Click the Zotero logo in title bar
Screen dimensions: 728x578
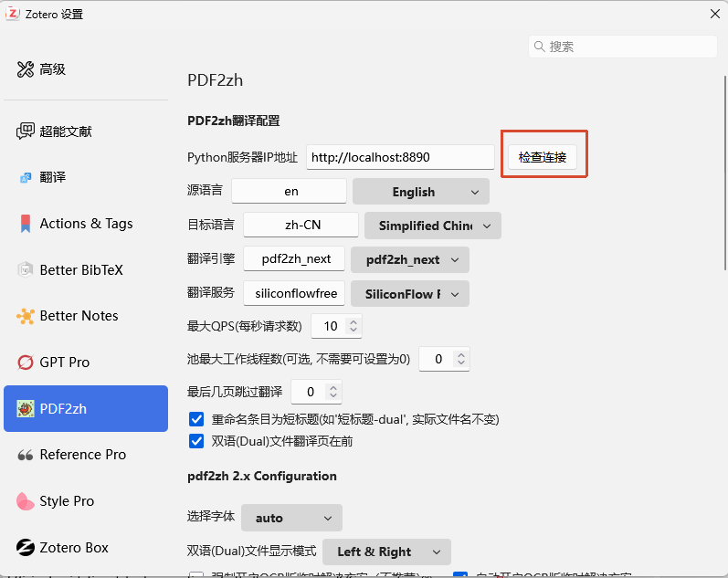13,14
